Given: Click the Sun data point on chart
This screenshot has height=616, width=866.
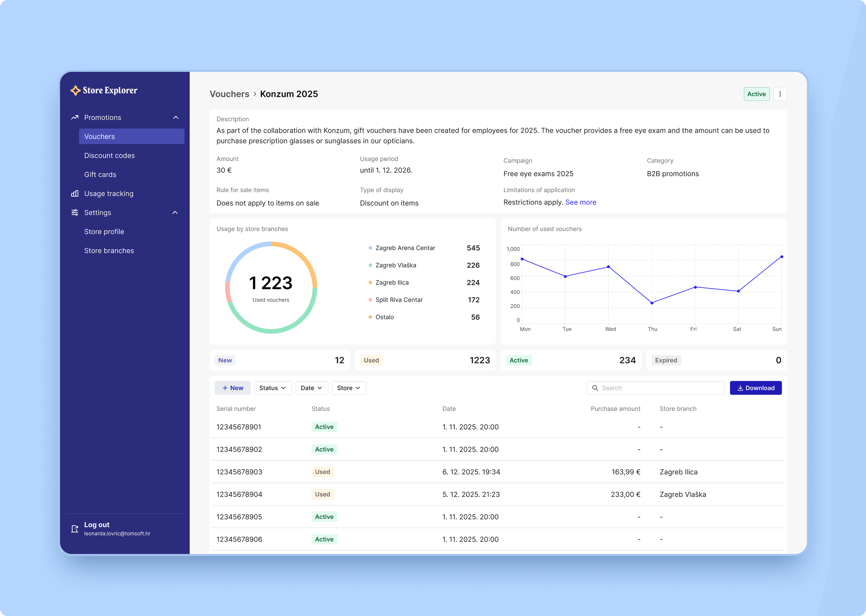Looking at the screenshot, I should (781, 257).
